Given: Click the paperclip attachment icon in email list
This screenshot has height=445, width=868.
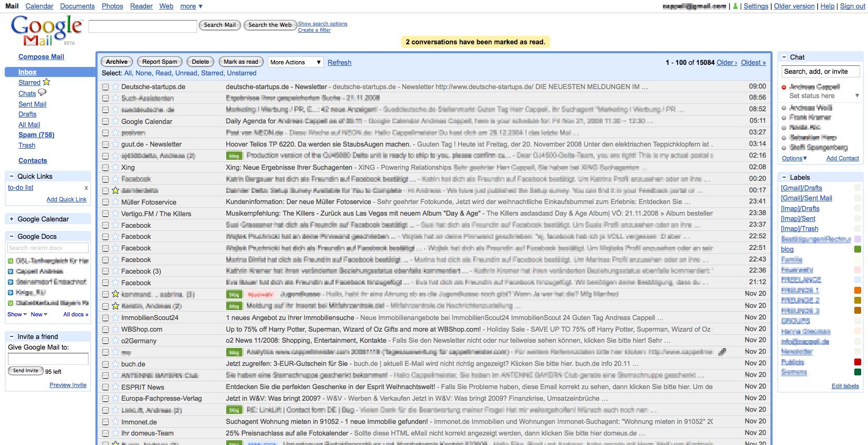Looking at the screenshot, I should 722,352.
